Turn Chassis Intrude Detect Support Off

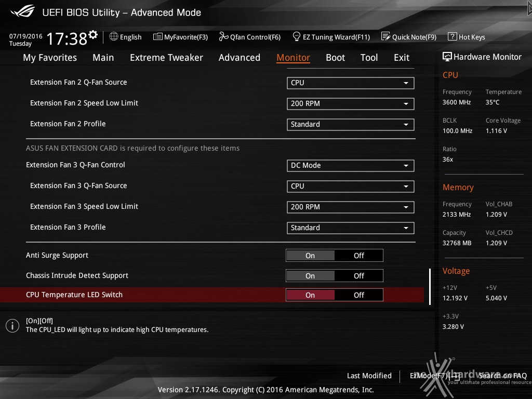point(358,276)
